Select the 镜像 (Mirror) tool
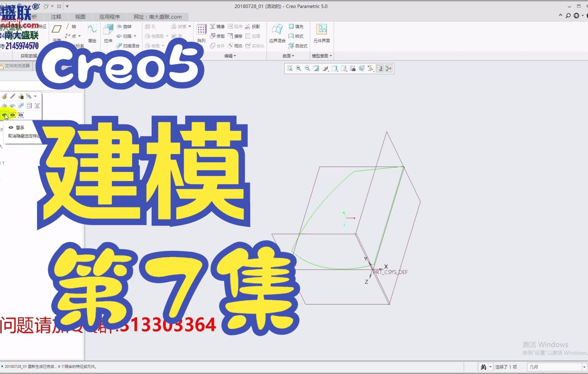The image size is (588, 374). click(x=217, y=26)
